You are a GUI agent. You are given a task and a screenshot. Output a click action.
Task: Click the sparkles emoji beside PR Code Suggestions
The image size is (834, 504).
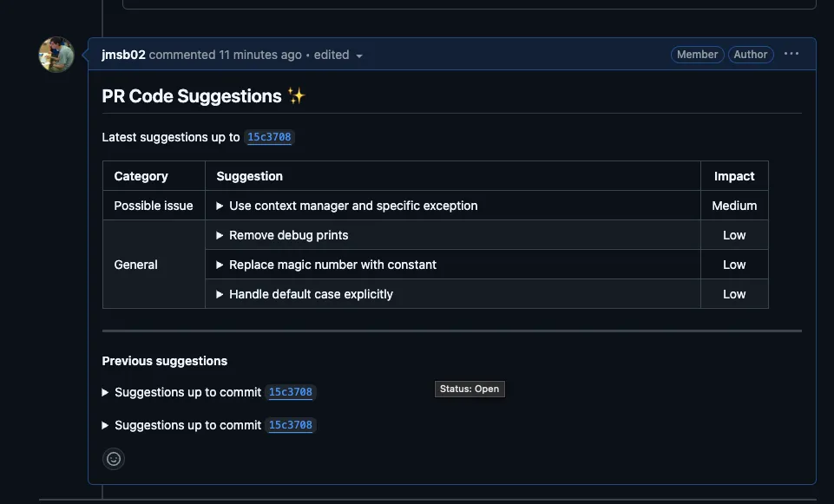296,95
